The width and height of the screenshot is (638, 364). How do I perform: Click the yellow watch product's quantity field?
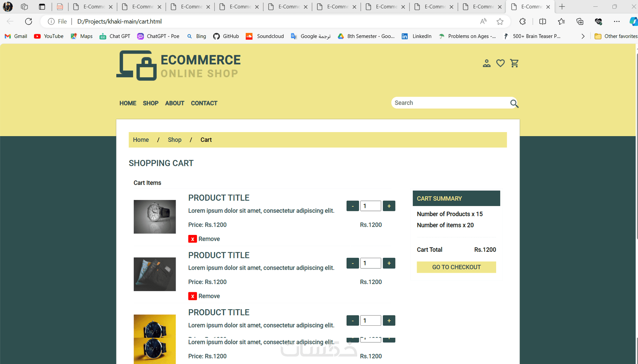[x=371, y=321]
